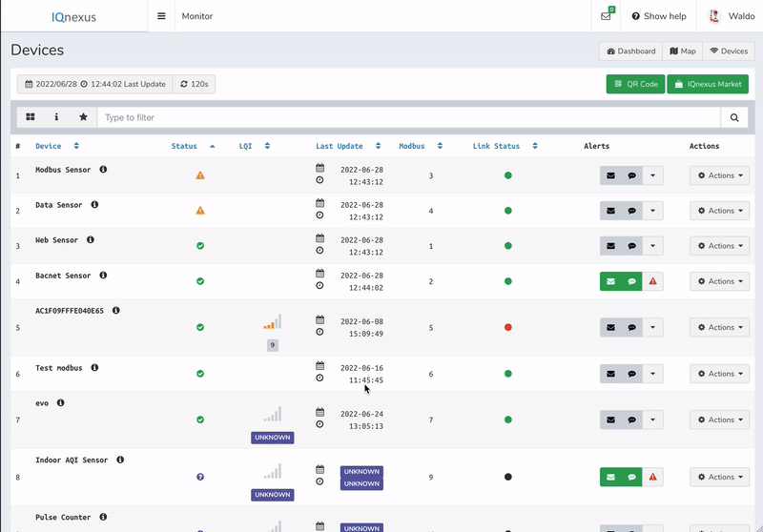Open info icon for Test modbus

pos(94,368)
